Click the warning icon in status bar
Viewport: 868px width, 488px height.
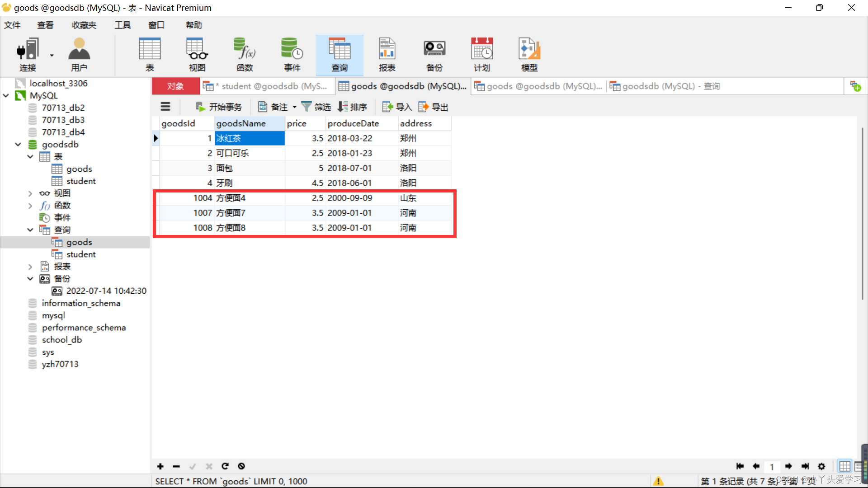tap(658, 481)
